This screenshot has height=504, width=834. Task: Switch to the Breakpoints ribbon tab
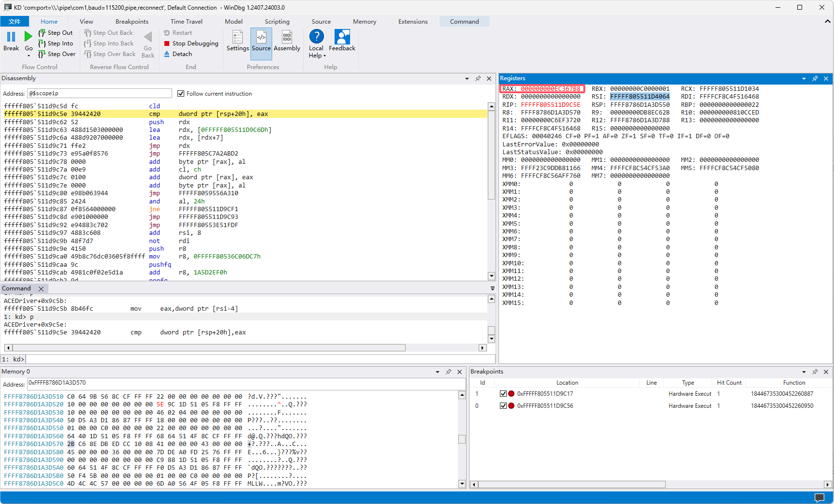point(132,21)
